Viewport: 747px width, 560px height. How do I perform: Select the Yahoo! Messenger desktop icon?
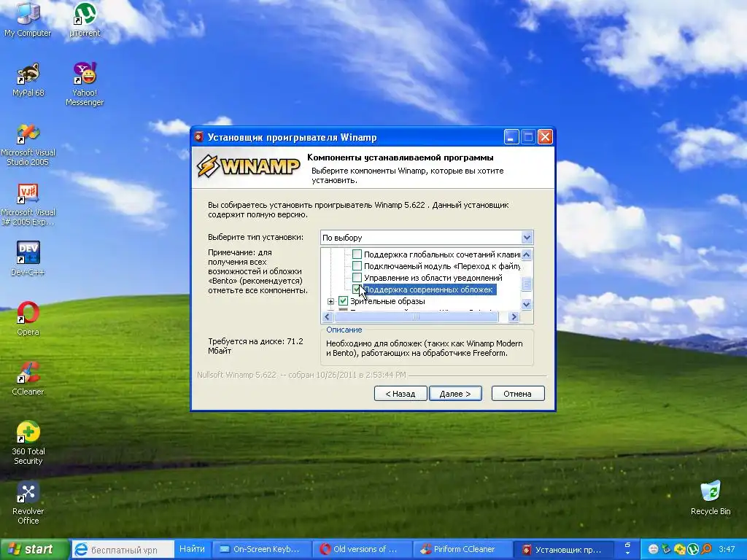(85, 84)
